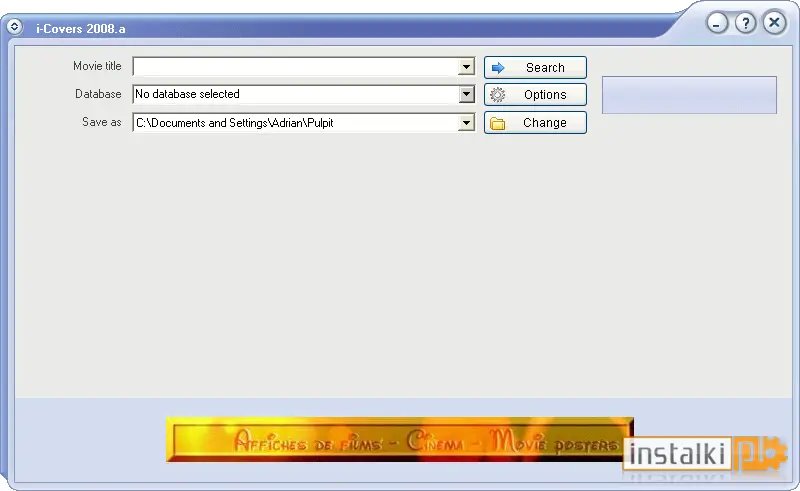Select the 'No database selected' field

click(x=295, y=94)
